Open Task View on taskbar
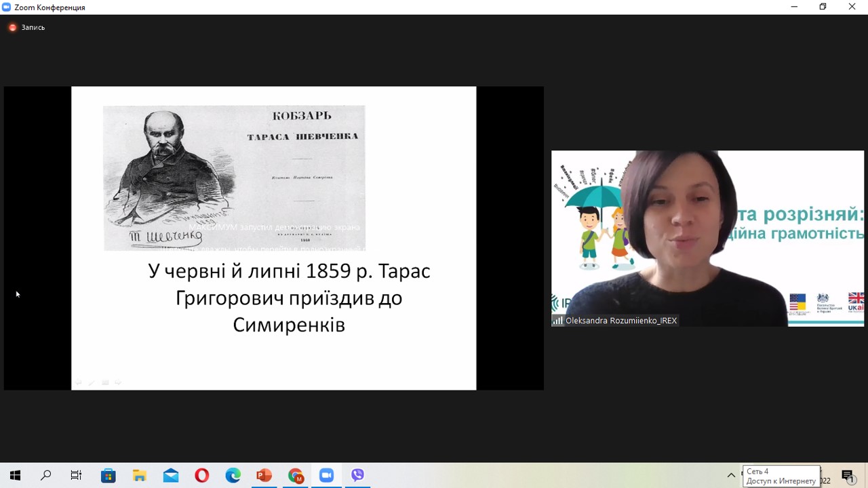 coord(76,476)
